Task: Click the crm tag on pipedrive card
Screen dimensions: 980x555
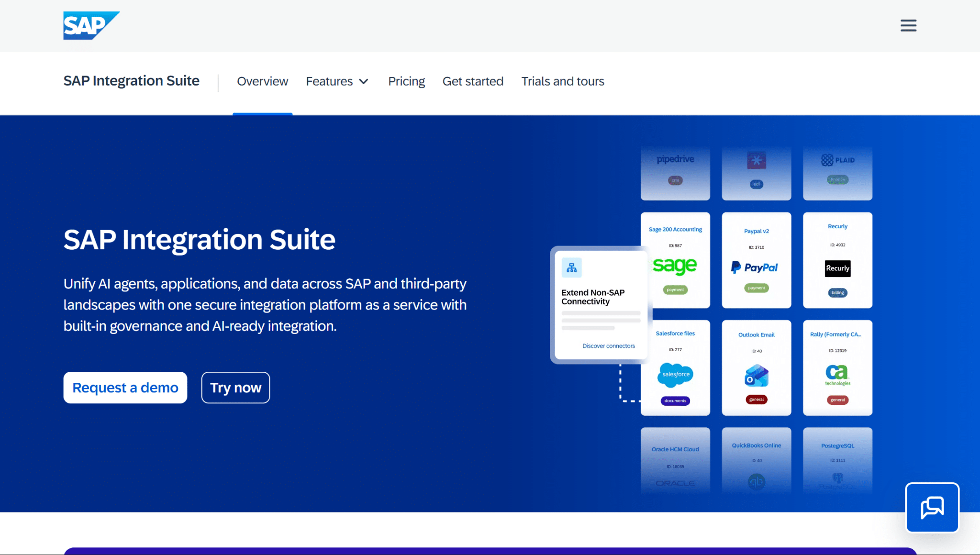Action: [x=675, y=180]
